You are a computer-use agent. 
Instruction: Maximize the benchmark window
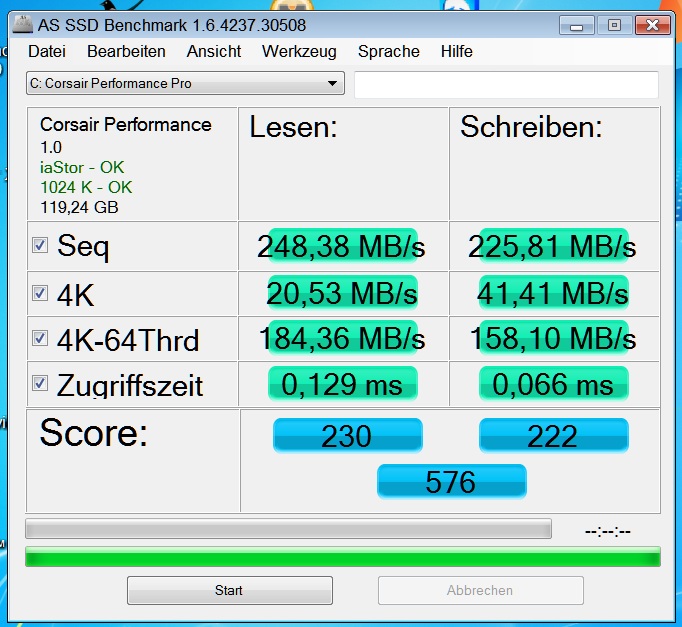614,26
